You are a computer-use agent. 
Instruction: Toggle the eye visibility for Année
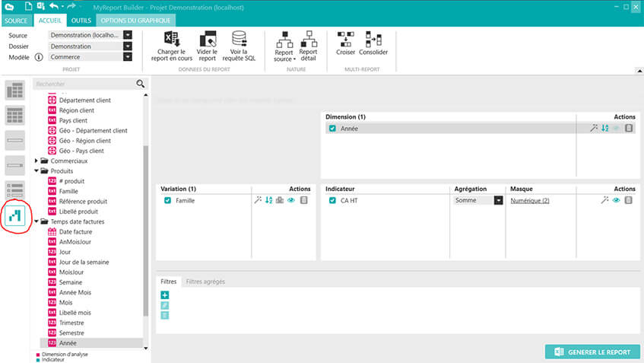[x=616, y=129]
